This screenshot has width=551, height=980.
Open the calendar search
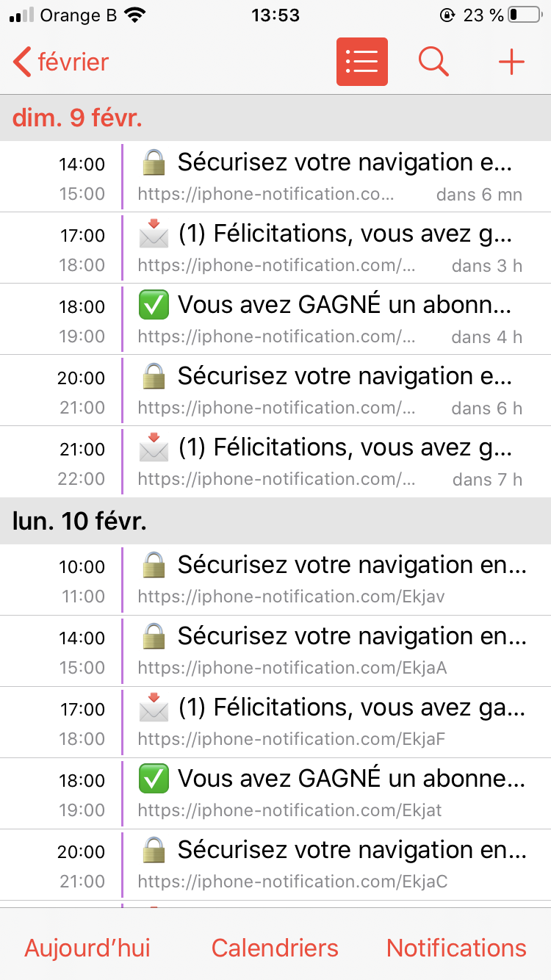(433, 62)
